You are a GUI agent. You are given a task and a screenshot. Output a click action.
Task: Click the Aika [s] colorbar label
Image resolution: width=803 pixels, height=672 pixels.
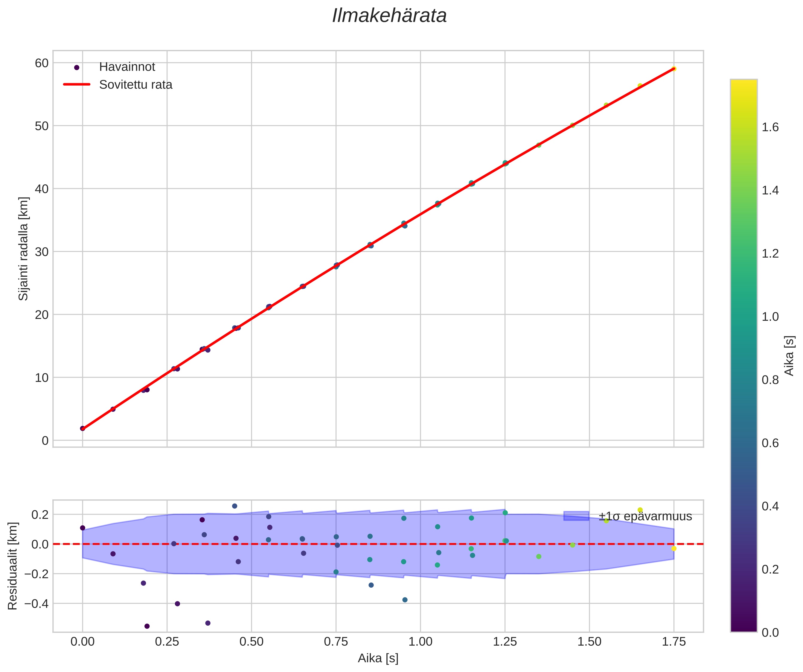pyautogui.click(x=789, y=356)
